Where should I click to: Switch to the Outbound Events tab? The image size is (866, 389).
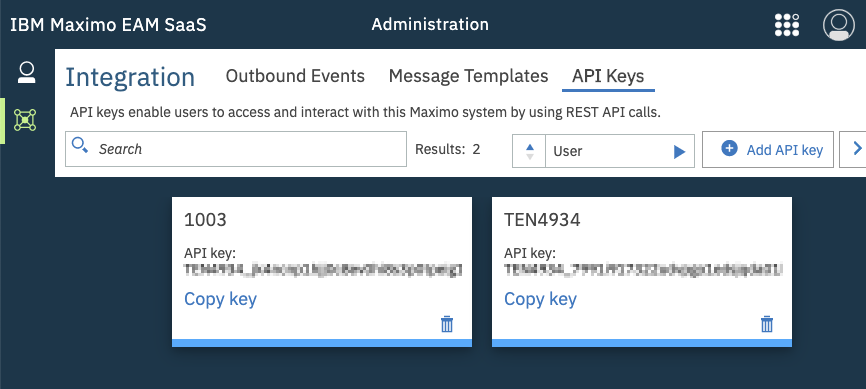[x=295, y=76]
